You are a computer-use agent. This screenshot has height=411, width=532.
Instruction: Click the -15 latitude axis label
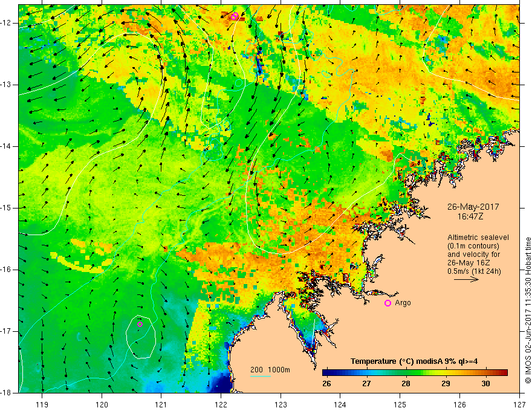[x=7, y=208]
